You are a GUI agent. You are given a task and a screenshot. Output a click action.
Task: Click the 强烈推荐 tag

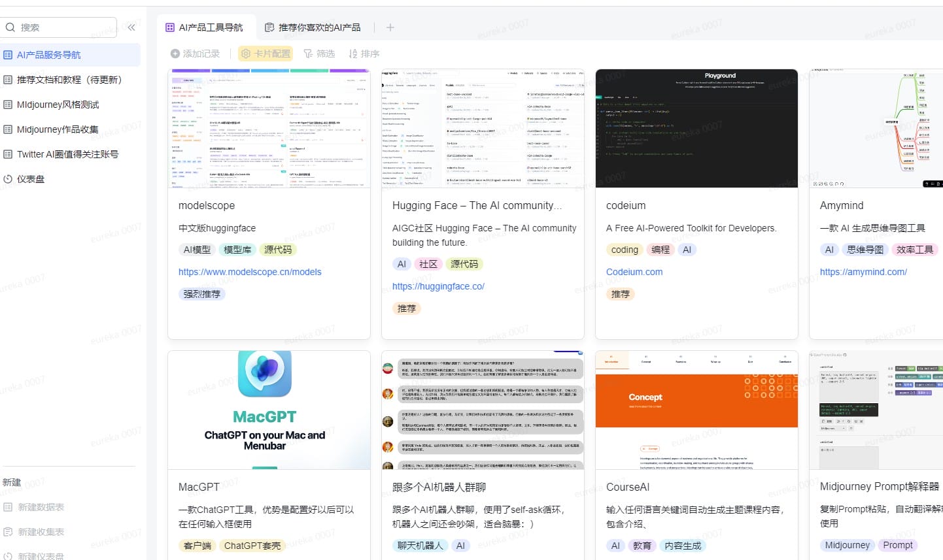[201, 294]
